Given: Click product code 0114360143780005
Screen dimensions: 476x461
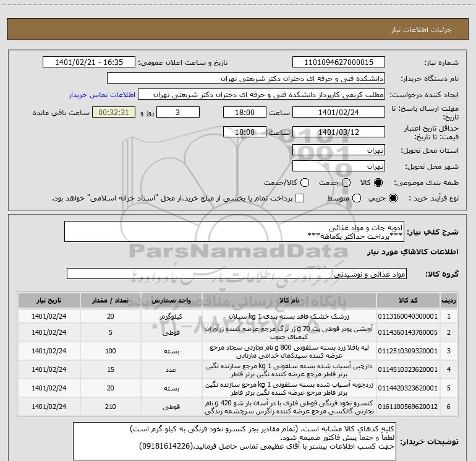Looking at the screenshot, I should click(x=408, y=332).
